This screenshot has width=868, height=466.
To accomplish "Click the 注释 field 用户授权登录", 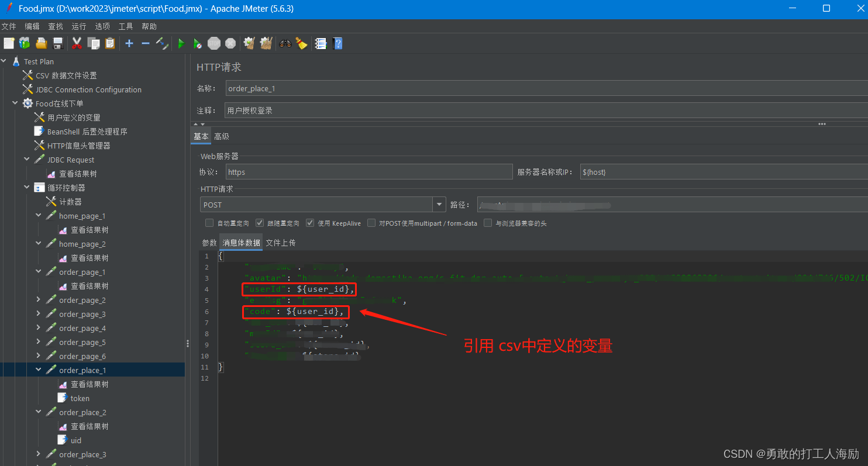I will (x=547, y=111).
